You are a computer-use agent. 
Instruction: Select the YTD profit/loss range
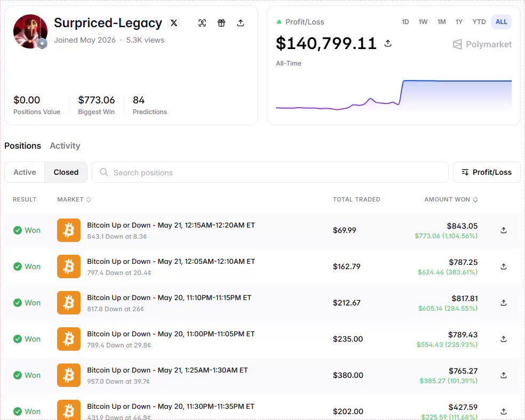pos(479,22)
